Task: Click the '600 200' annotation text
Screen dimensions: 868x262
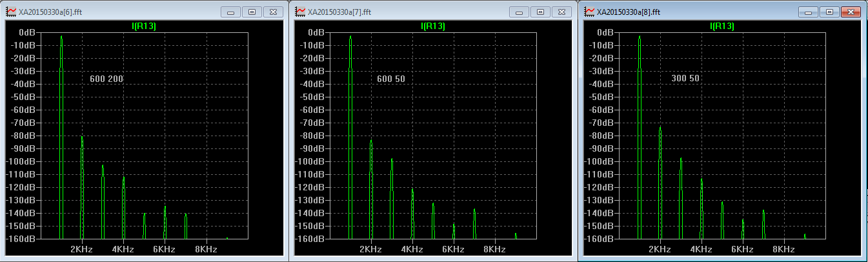Action: (x=106, y=79)
